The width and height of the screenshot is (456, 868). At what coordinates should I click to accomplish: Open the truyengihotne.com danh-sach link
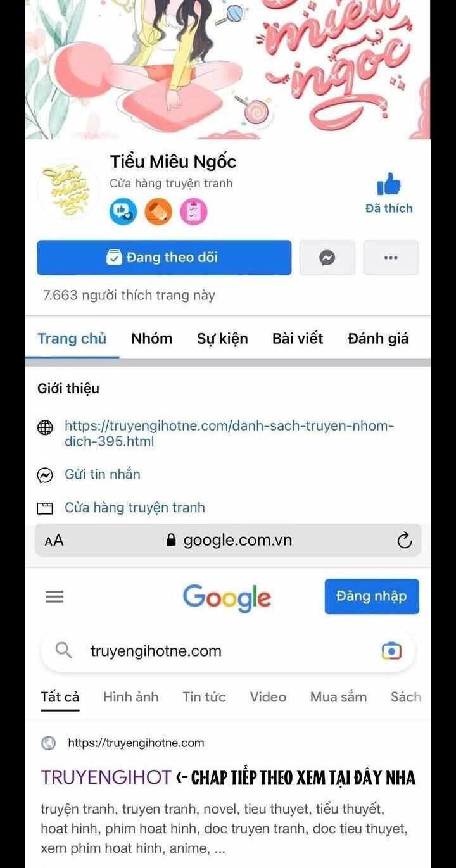[229, 434]
